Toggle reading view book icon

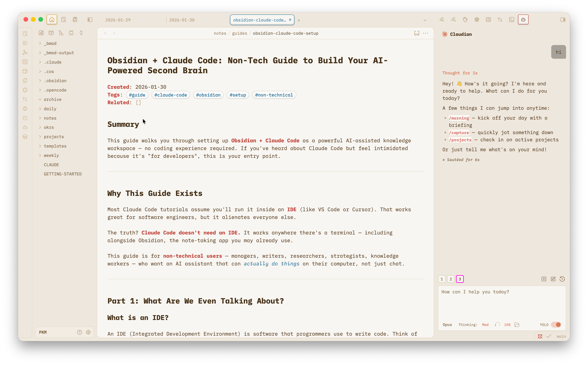tap(417, 33)
